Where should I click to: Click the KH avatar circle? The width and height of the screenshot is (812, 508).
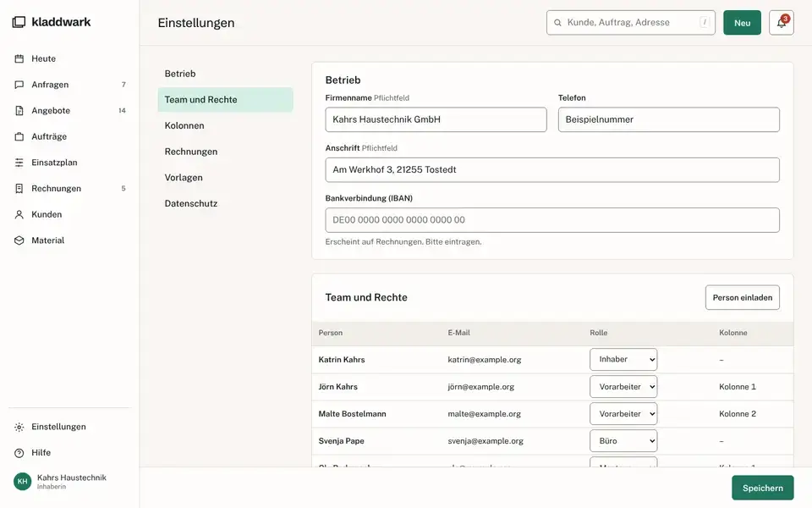point(22,482)
